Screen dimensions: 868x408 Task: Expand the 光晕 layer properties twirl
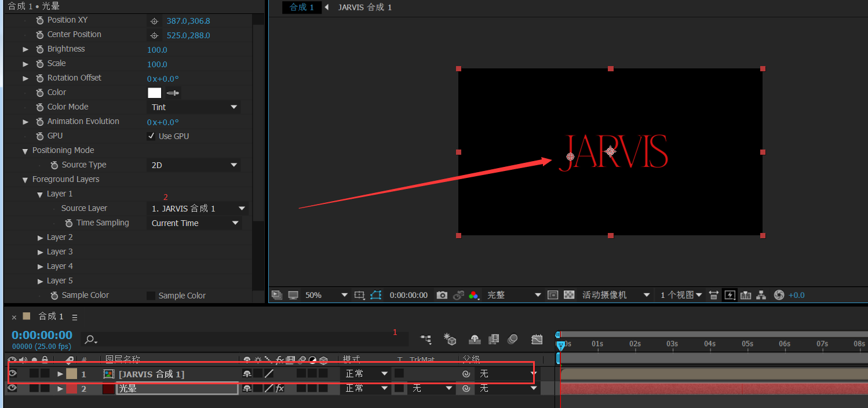coord(60,388)
